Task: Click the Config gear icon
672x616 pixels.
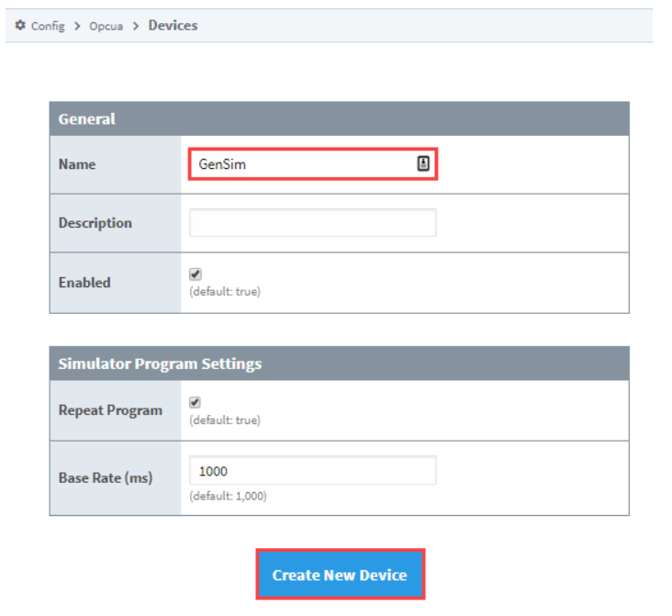Action: click(x=20, y=26)
